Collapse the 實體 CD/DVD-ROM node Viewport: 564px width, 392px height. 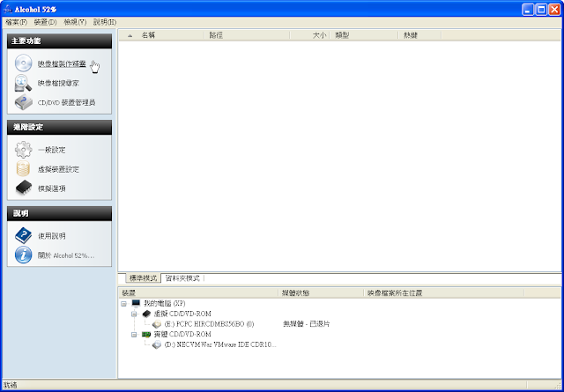click(135, 335)
